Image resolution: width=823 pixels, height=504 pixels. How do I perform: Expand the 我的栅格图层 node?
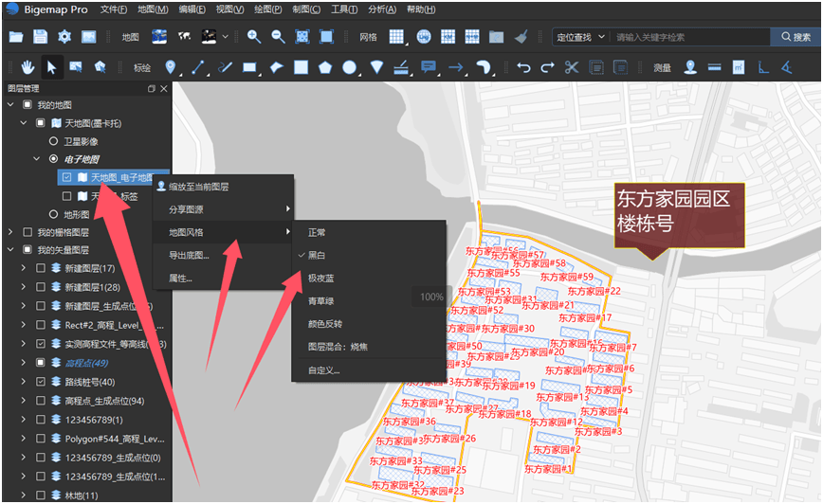click(10, 232)
